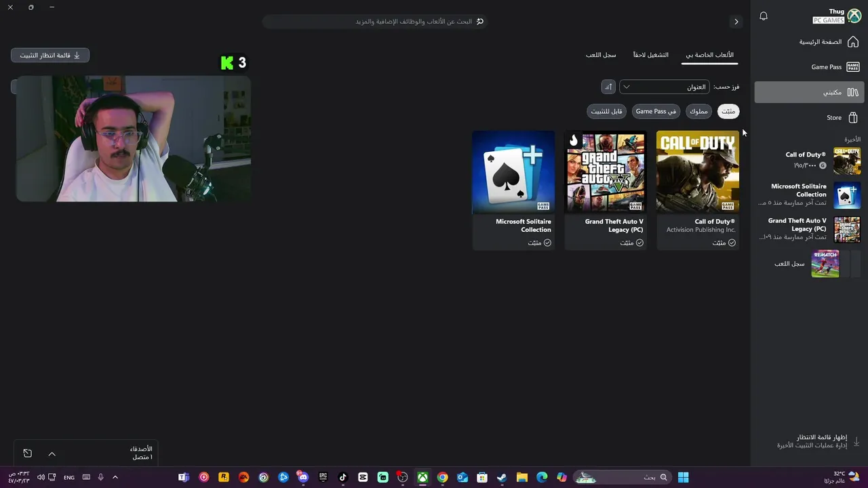Toggle the Ready to install filter (قابل للتثبيت)
The height and width of the screenshot is (488, 868).
pos(606,111)
